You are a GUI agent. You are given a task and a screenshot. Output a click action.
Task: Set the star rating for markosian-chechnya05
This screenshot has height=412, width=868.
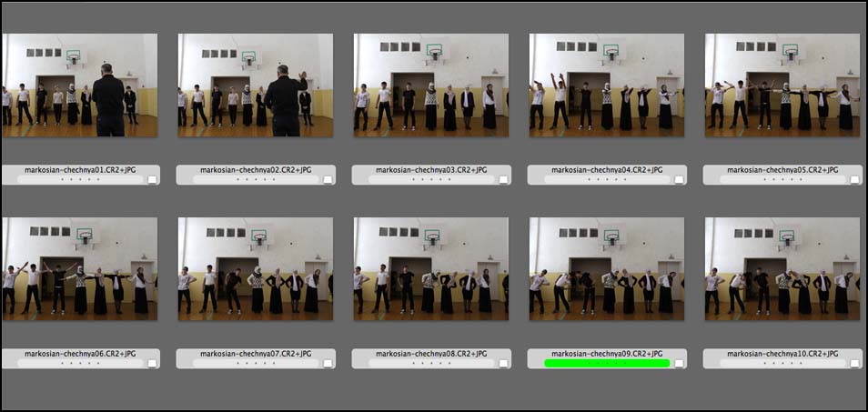pos(782,180)
